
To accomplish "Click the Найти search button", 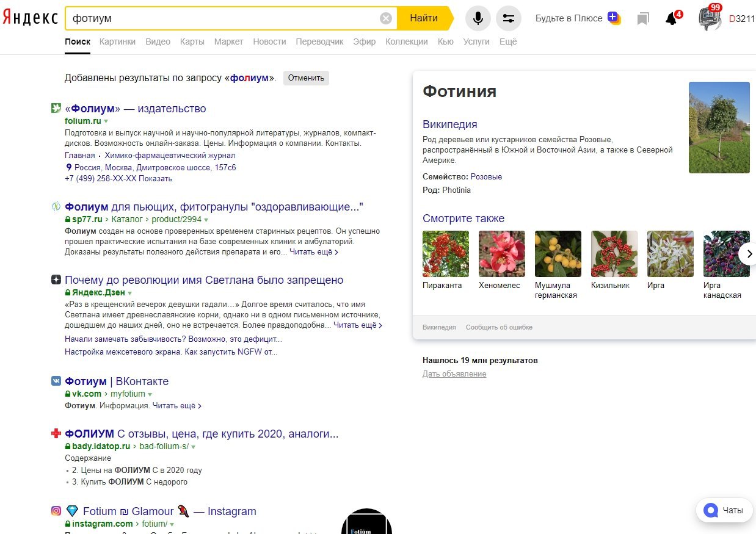I will tap(424, 18).
